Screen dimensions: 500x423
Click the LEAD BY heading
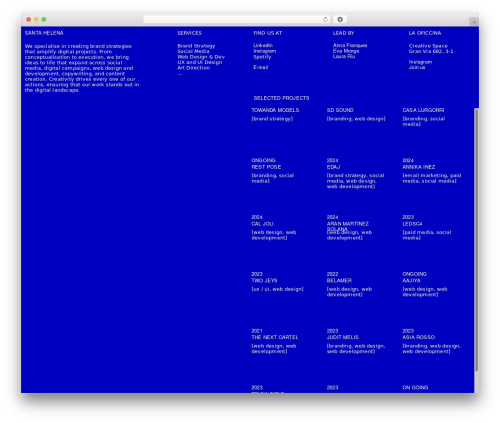point(343,33)
